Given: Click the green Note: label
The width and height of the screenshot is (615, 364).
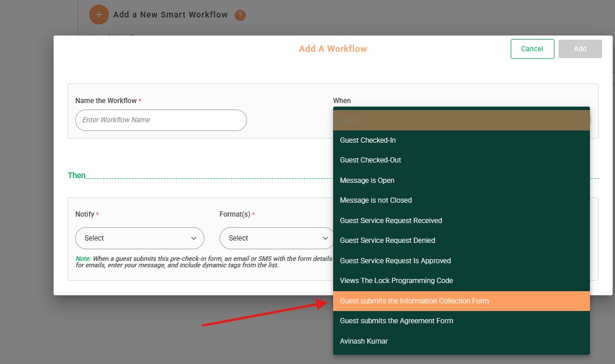Looking at the screenshot, I should pos(83,259).
